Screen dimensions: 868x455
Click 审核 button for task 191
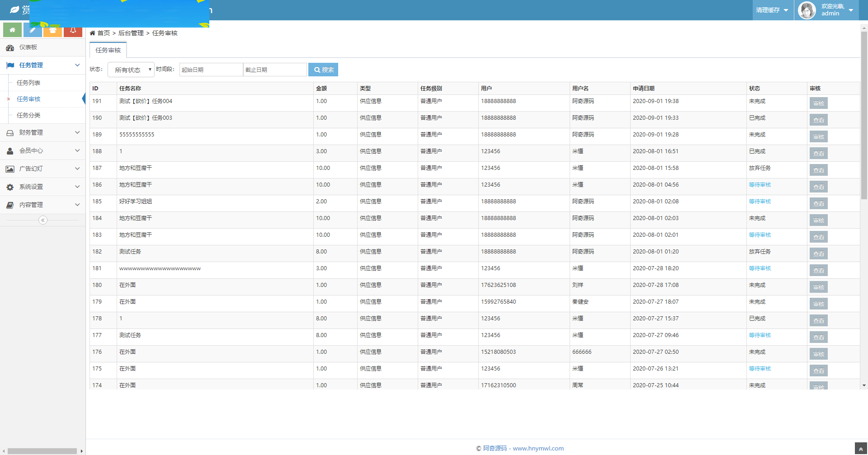(818, 103)
